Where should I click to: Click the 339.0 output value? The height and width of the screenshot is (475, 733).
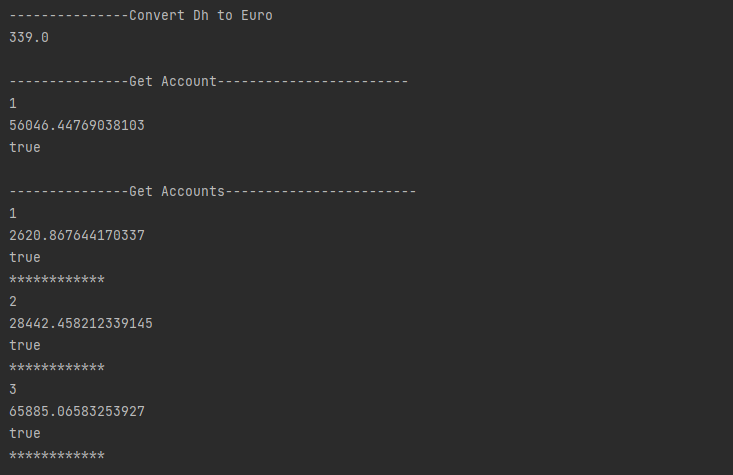click(29, 37)
